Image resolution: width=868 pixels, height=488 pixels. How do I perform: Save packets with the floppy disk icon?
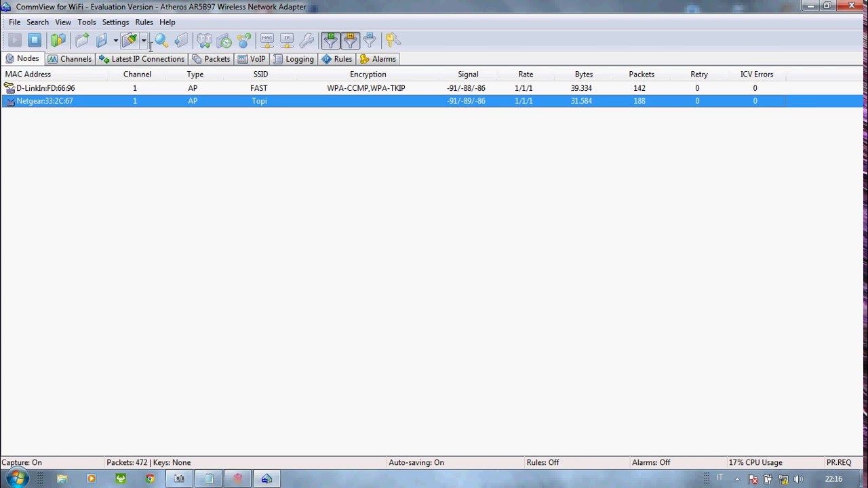point(102,41)
